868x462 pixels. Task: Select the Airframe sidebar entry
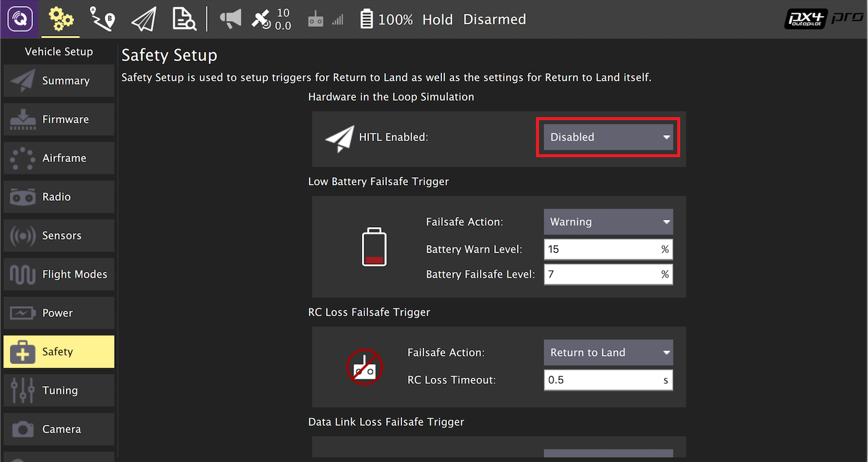(x=58, y=158)
